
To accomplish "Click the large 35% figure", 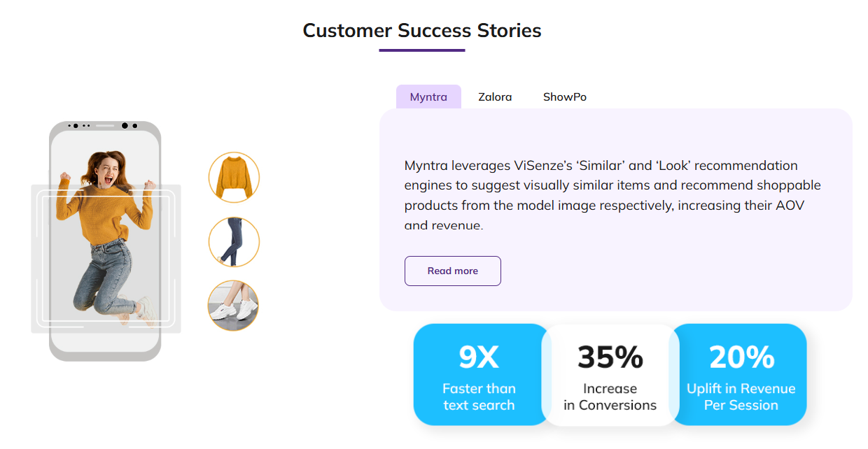I will pos(610,357).
